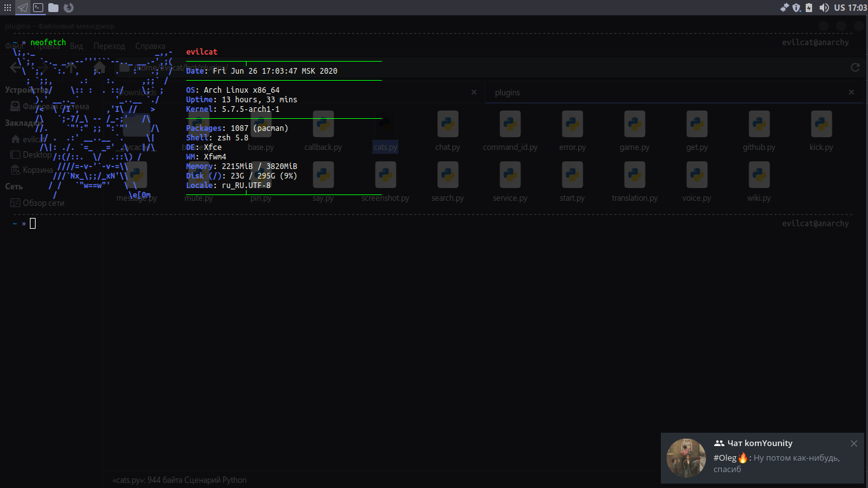The width and height of the screenshot is (868, 488).
Task: Open the Файл menu in file manager
Action: [x=15, y=46]
